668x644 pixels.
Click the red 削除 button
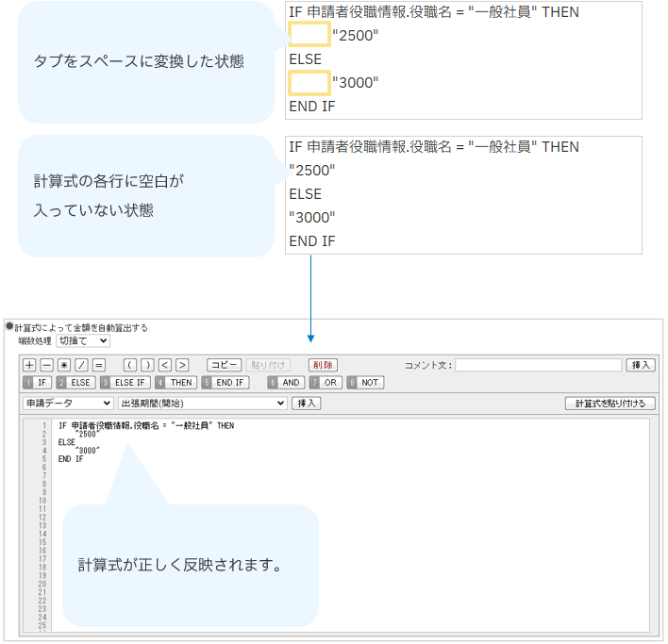click(x=322, y=365)
